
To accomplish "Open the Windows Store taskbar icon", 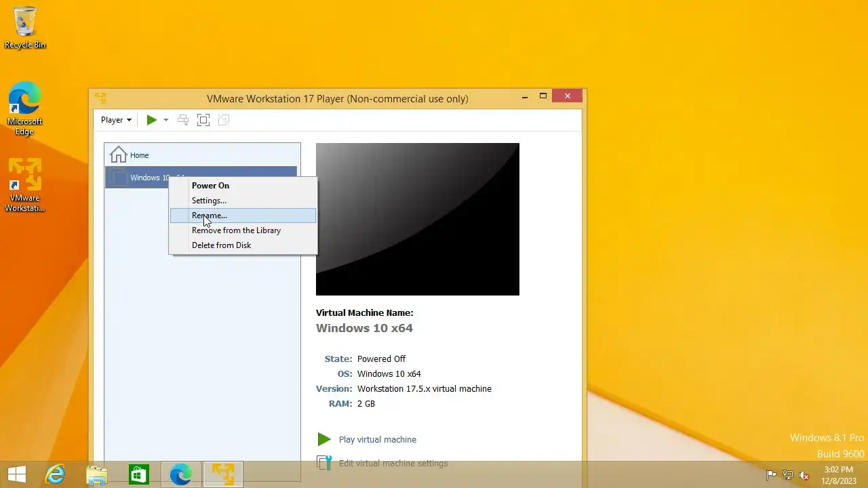I will coord(139,474).
